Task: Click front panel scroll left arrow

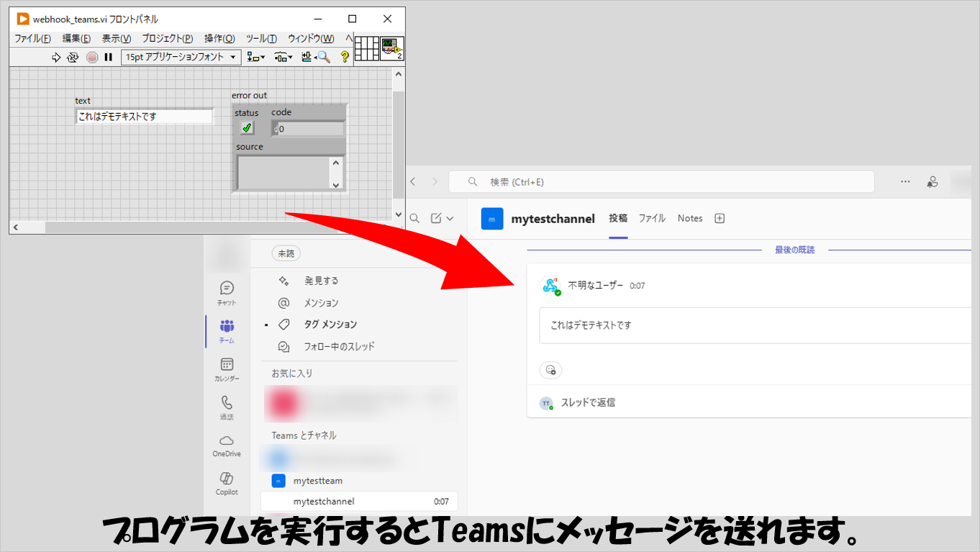Action: pos(15,227)
